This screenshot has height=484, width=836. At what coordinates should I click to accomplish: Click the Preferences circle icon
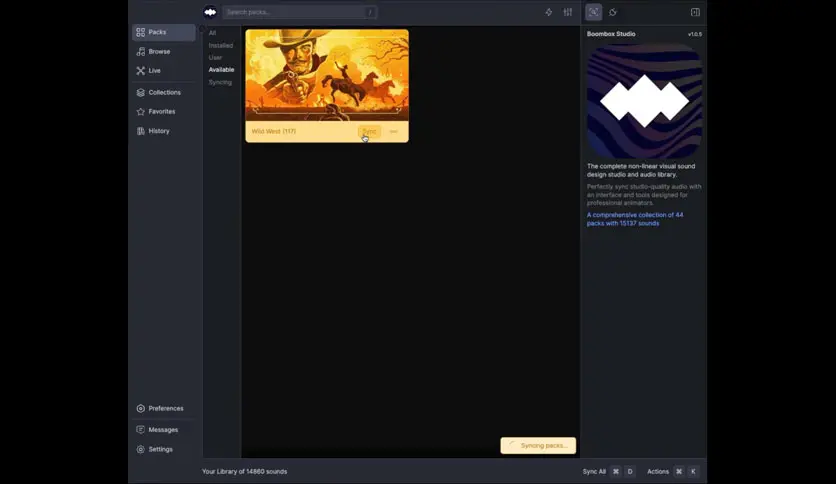click(141, 408)
